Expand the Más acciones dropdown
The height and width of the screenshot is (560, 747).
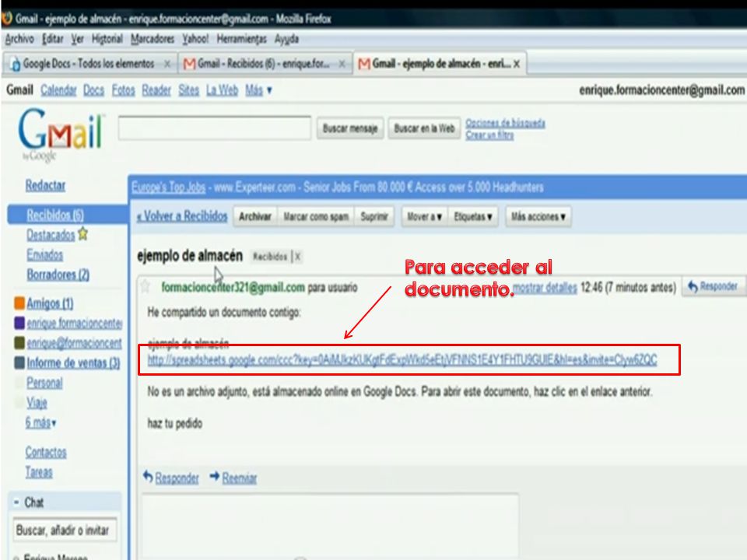pyautogui.click(x=538, y=217)
